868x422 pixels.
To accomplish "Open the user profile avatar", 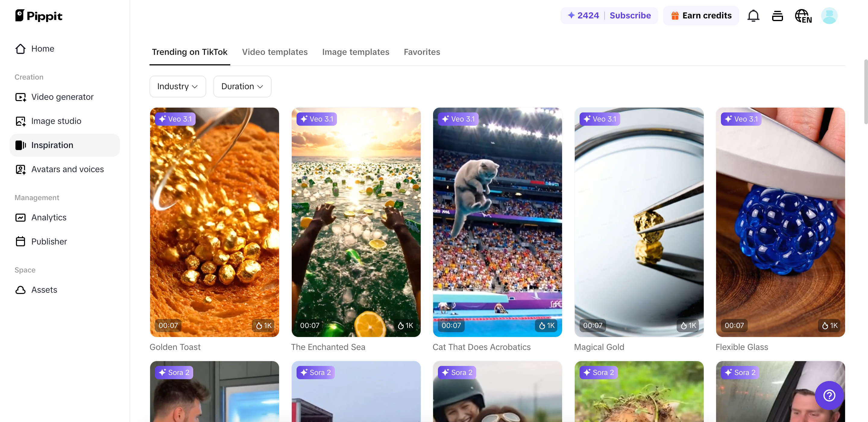I will pyautogui.click(x=829, y=15).
